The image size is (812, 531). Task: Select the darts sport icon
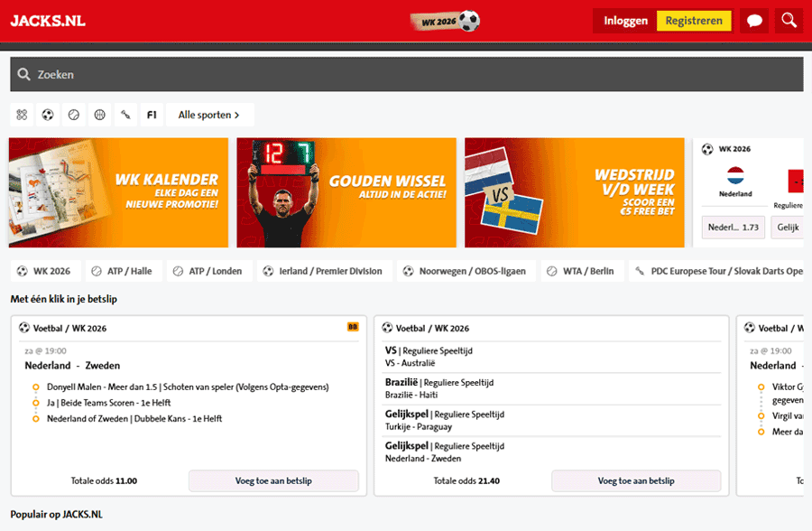pyautogui.click(x=125, y=115)
